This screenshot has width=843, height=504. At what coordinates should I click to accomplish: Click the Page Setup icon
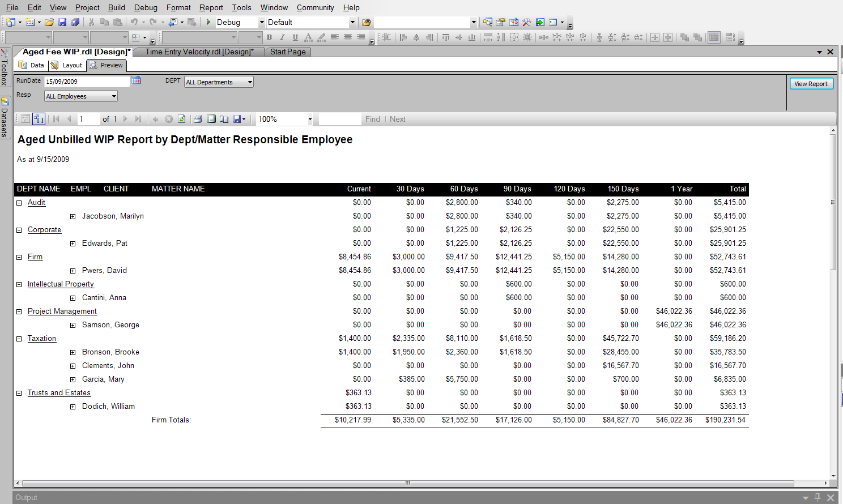[x=224, y=119]
